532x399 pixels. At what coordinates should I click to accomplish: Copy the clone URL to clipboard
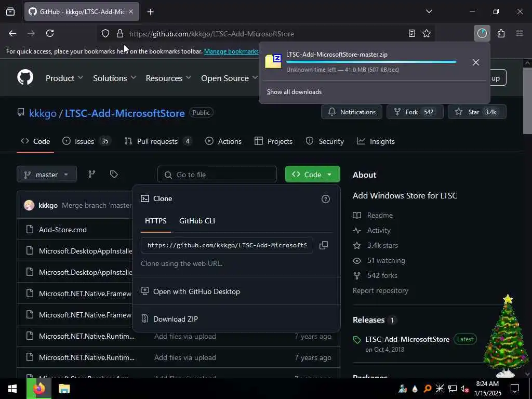(x=324, y=245)
